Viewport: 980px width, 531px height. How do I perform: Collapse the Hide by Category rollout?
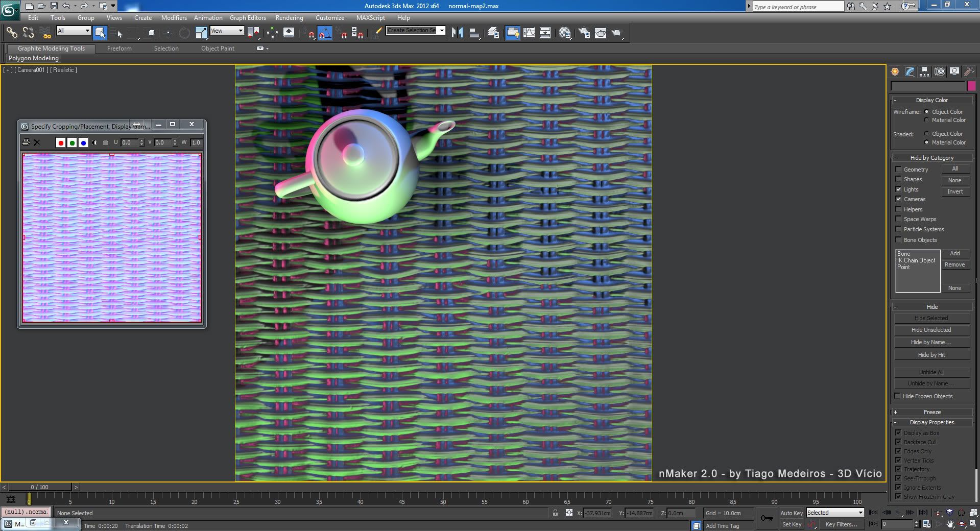pos(931,158)
